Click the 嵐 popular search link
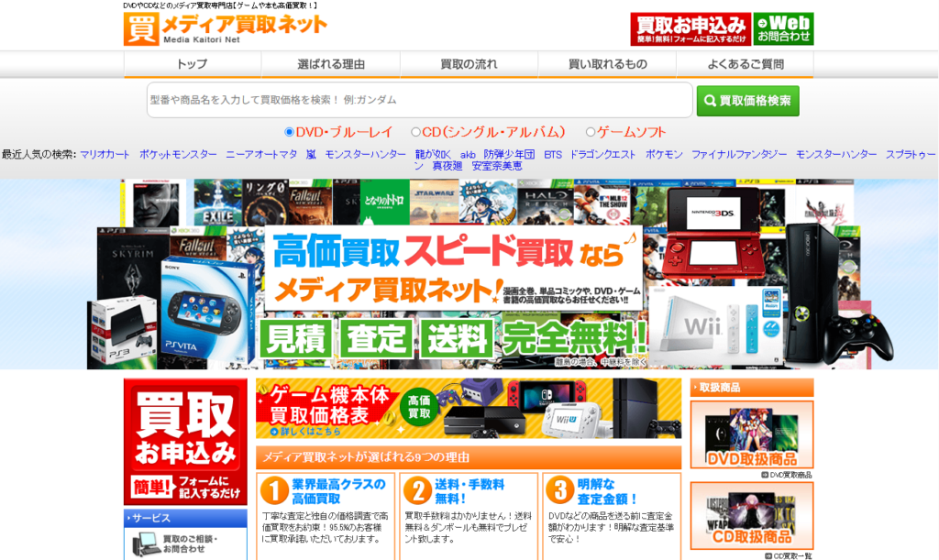Screen dimensions: 939x560 311,154
